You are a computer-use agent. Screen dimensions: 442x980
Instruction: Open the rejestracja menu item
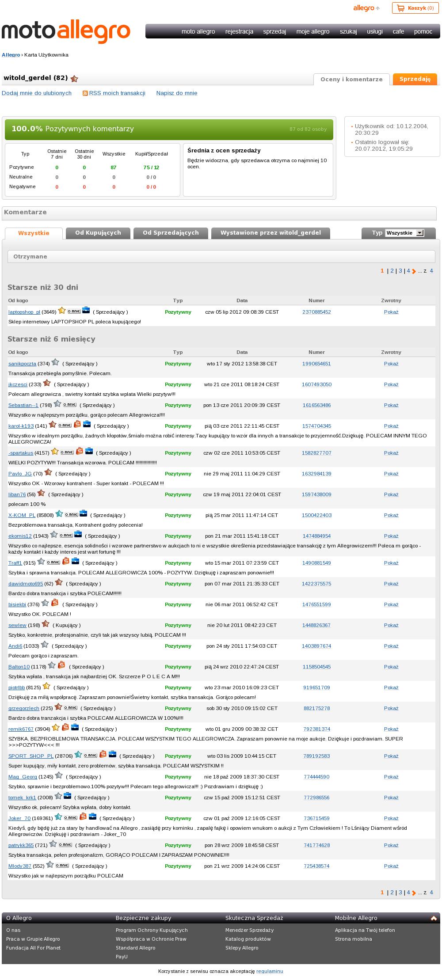point(239,31)
